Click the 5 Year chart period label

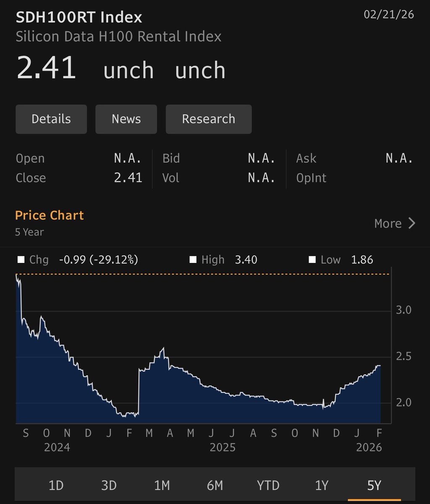[x=29, y=232]
